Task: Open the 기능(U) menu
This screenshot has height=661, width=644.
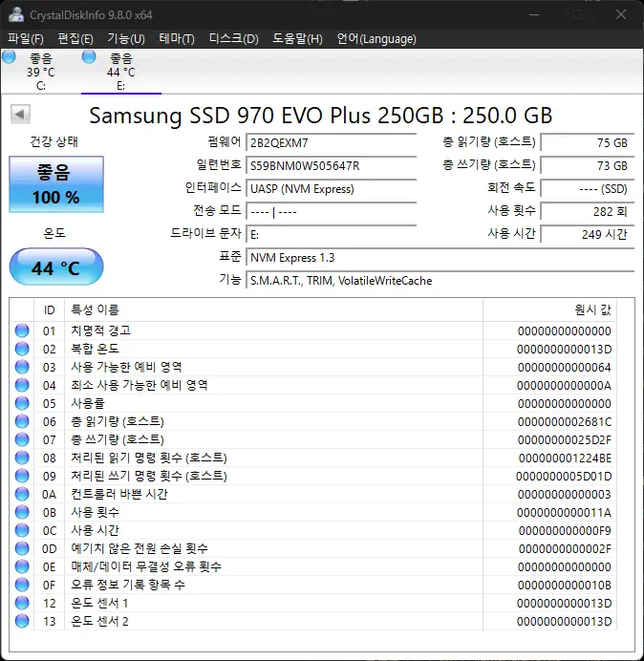Action: (x=126, y=39)
